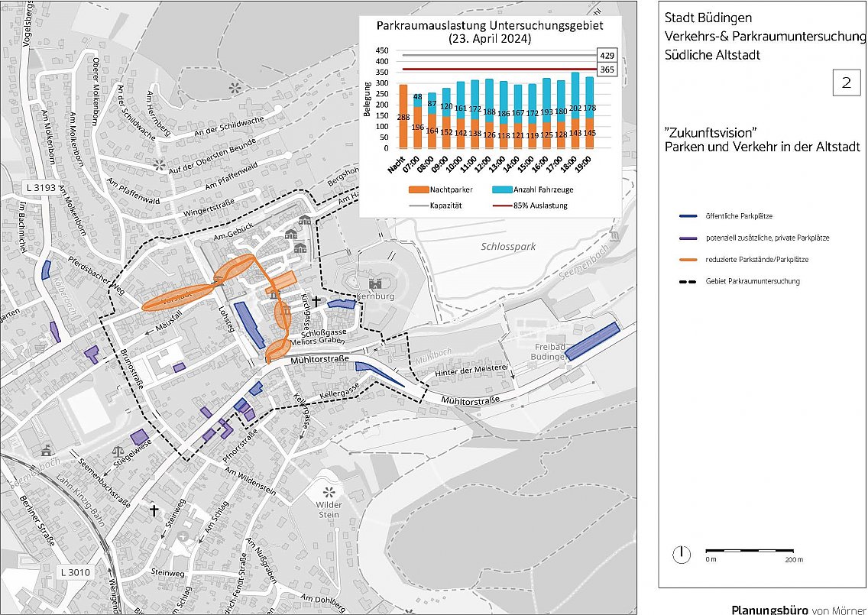Click the Planungsbüro von Mörner credit
This screenshot has height=615, width=868.
pyautogui.click(x=797, y=610)
